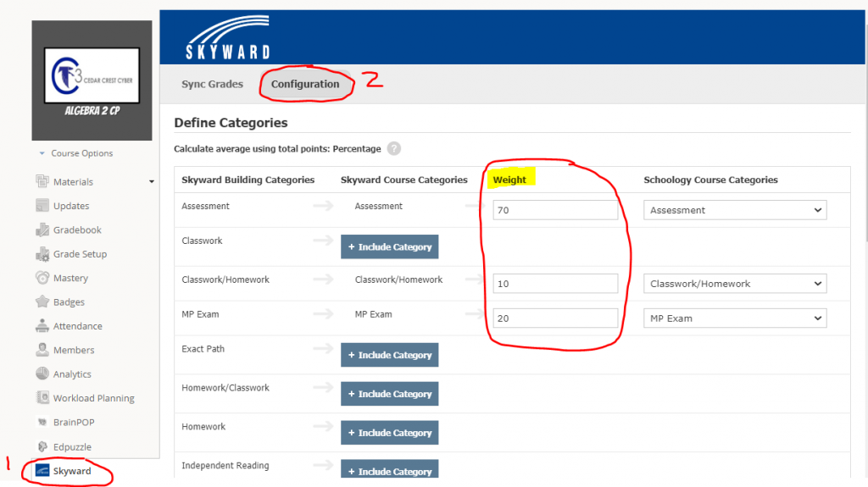Open the Materials link

(x=73, y=181)
